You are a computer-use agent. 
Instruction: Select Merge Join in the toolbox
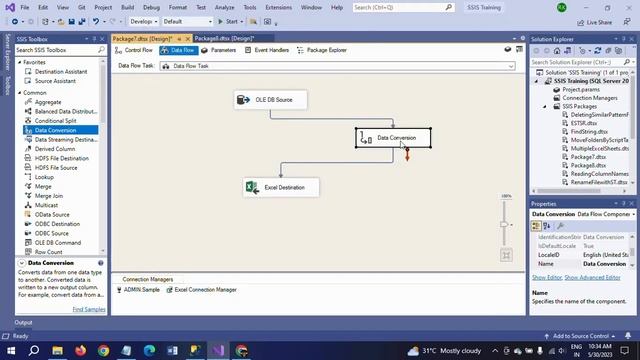point(49,196)
